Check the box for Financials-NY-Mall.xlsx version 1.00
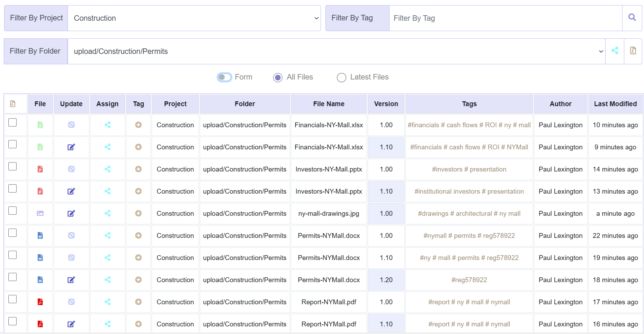This screenshot has width=644, height=334. click(x=12, y=122)
